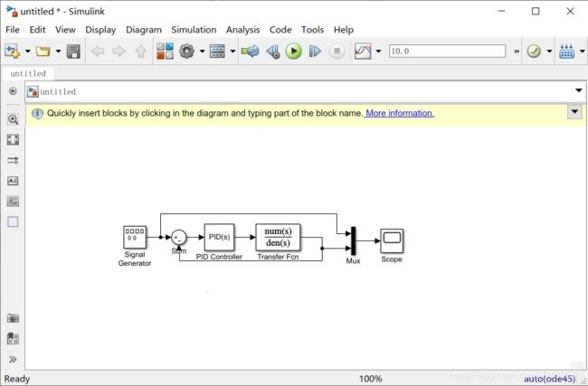Image resolution: width=588 pixels, height=386 pixels.
Task: Click untitled in the breadcrumb bar
Action: (58, 91)
